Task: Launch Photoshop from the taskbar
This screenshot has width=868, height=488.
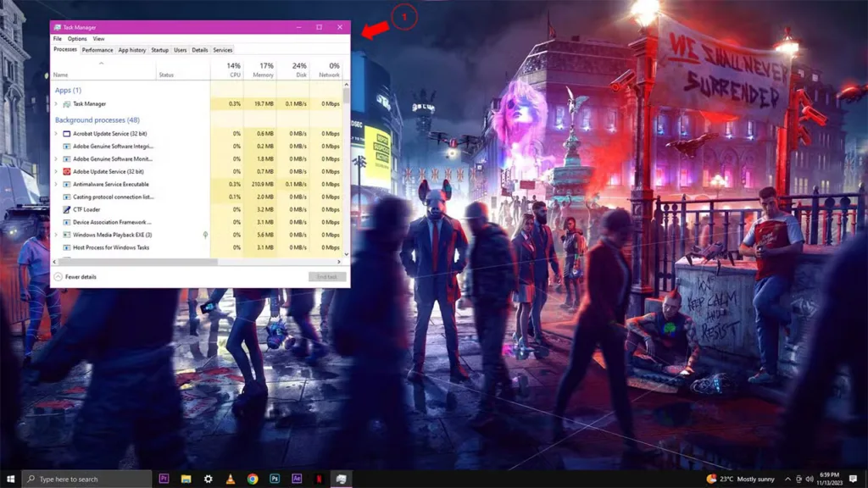Action: pyautogui.click(x=275, y=479)
